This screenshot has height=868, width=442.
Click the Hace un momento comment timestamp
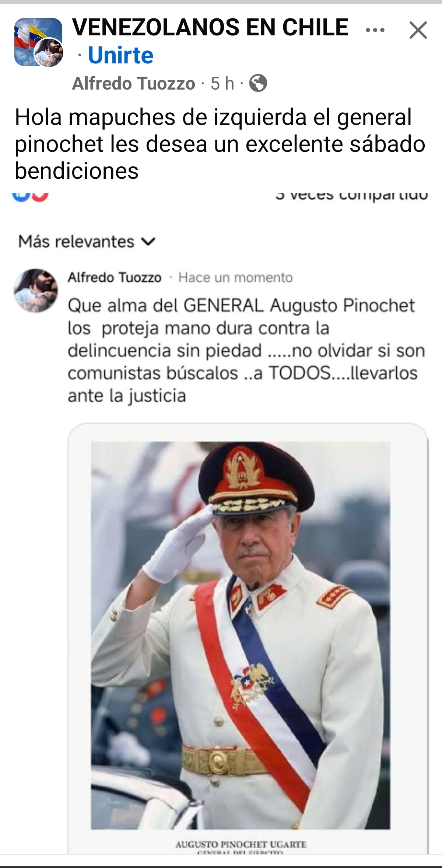pyautogui.click(x=236, y=278)
